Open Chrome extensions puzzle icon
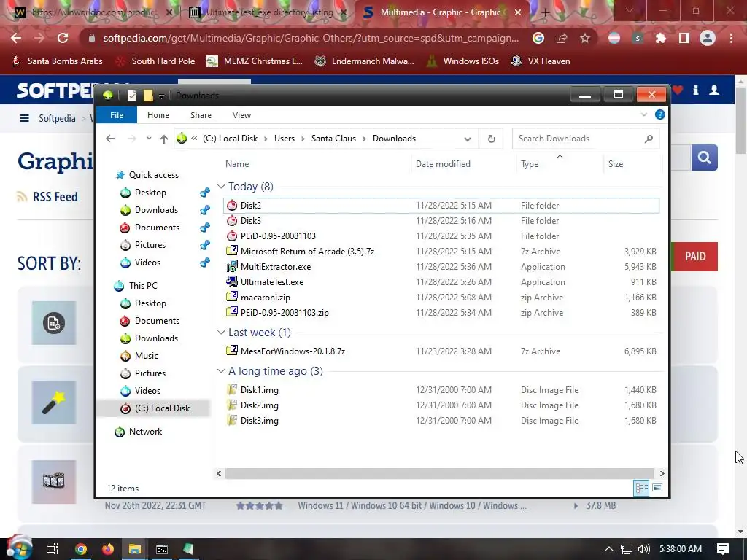Screen dimensions: 747x560 [x=660, y=38]
